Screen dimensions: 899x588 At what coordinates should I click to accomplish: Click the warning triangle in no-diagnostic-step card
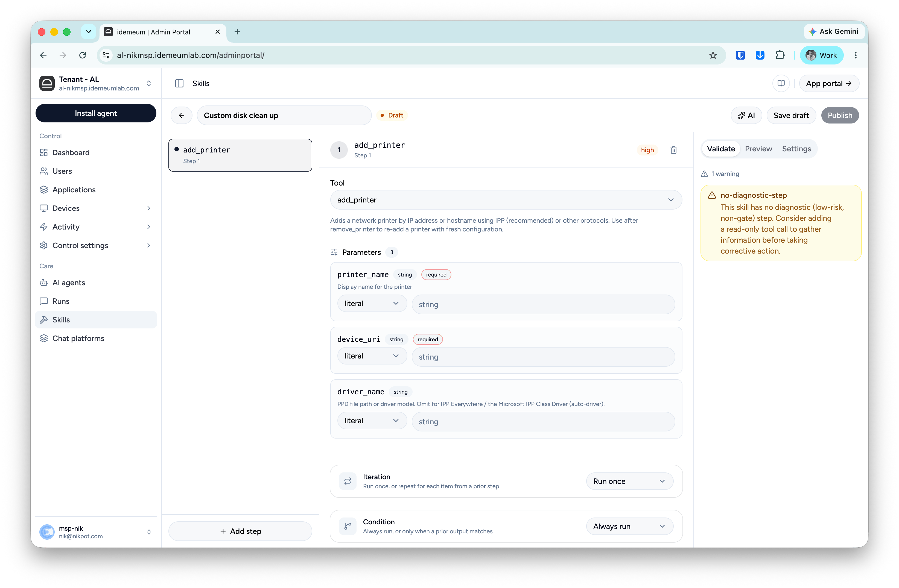click(x=712, y=195)
